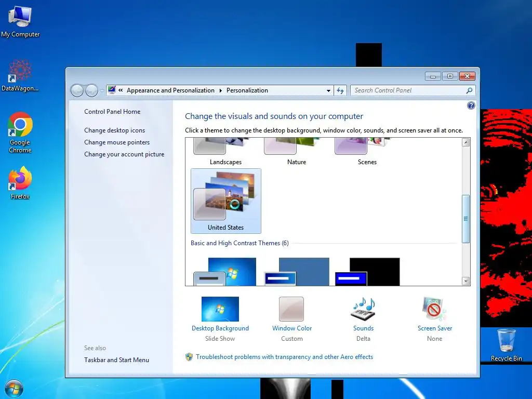The height and width of the screenshot is (399, 532).
Task: Close the Personalization window
Action: coord(467,76)
